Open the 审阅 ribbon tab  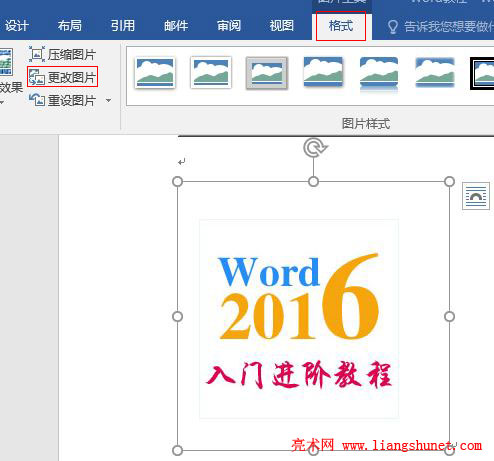click(229, 26)
